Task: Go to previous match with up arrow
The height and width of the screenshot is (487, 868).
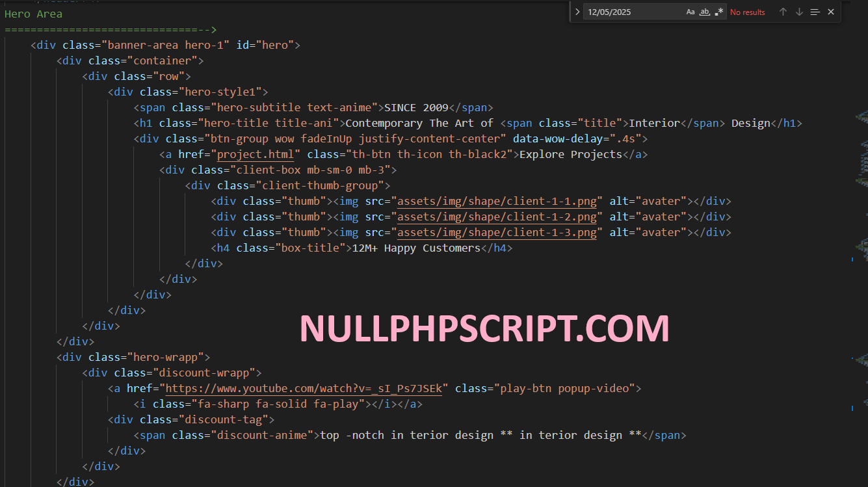Action: [783, 12]
